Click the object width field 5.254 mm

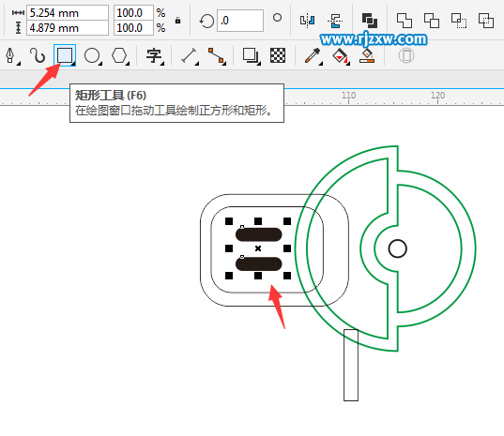coord(68,13)
